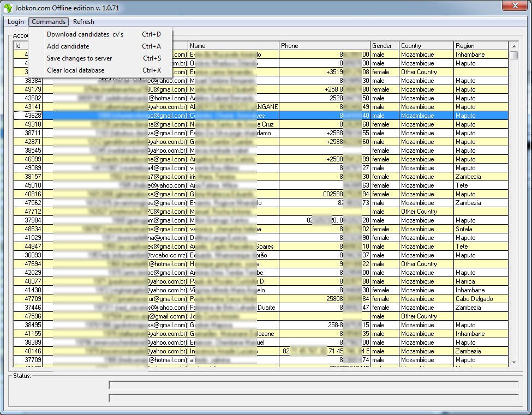
Task: Sort table by Gender column header
Action: tap(385, 46)
